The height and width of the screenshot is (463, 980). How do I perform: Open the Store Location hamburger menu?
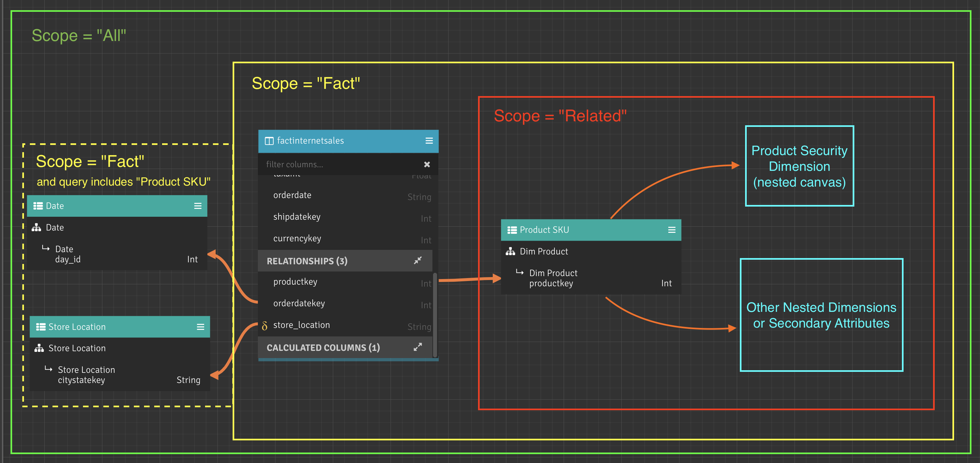(x=200, y=327)
